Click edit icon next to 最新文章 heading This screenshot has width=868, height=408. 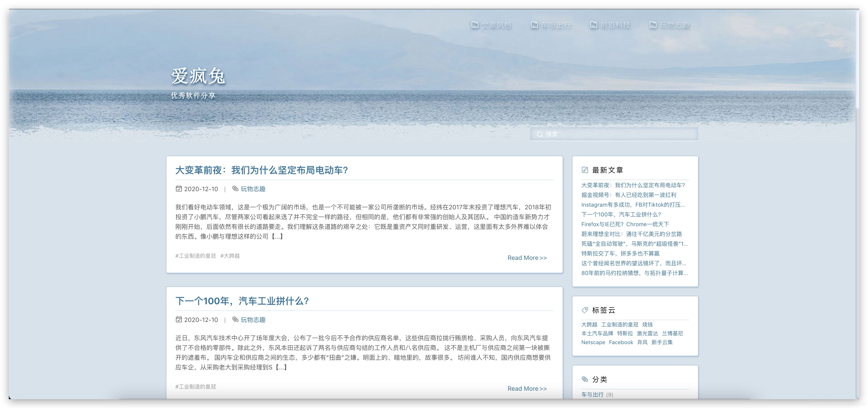[x=585, y=170]
